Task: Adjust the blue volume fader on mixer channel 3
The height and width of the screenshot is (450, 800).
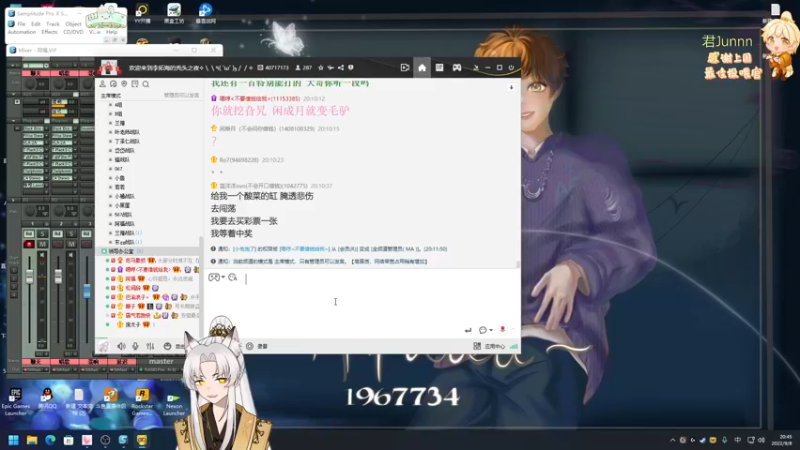Action: [87, 291]
